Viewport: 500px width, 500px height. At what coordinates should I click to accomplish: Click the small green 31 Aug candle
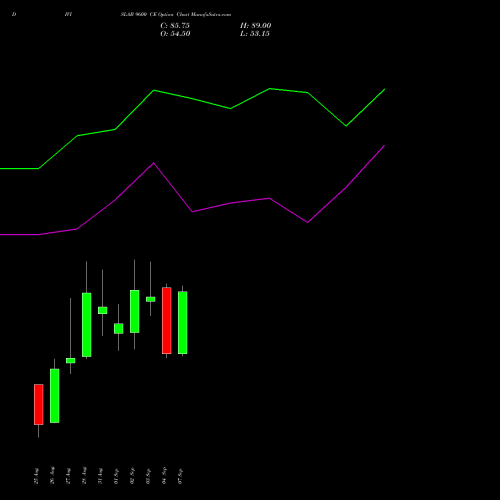point(103,310)
